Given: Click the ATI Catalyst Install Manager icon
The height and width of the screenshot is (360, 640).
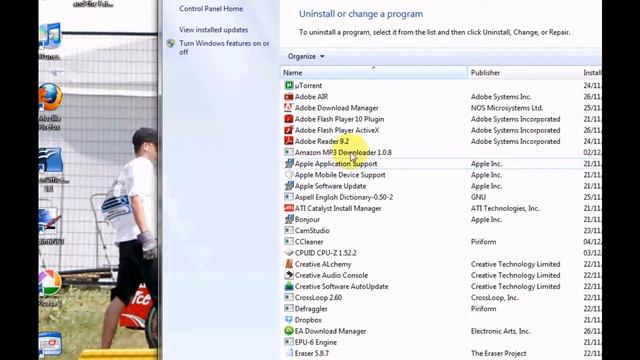Looking at the screenshot, I should click(x=289, y=208).
